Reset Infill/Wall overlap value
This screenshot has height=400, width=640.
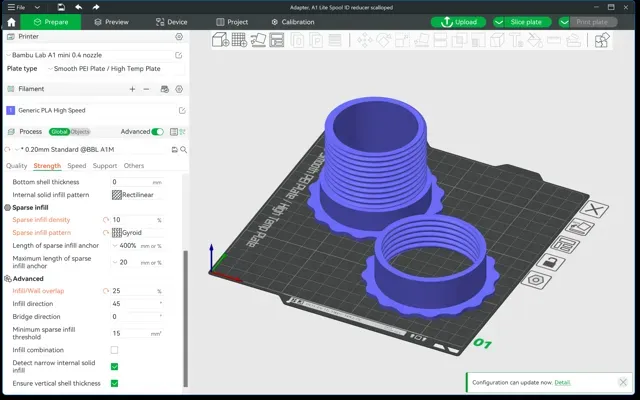pyautogui.click(x=106, y=291)
